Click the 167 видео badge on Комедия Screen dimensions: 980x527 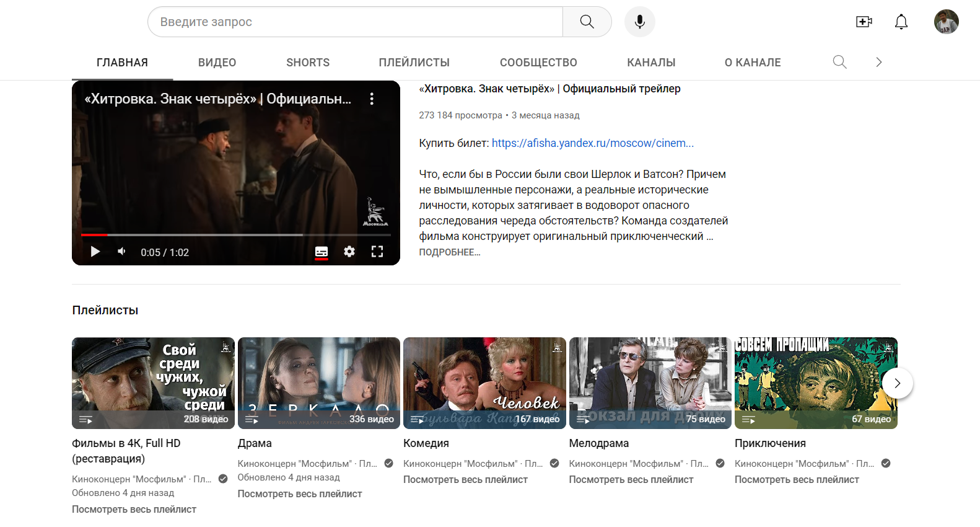(537, 419)
